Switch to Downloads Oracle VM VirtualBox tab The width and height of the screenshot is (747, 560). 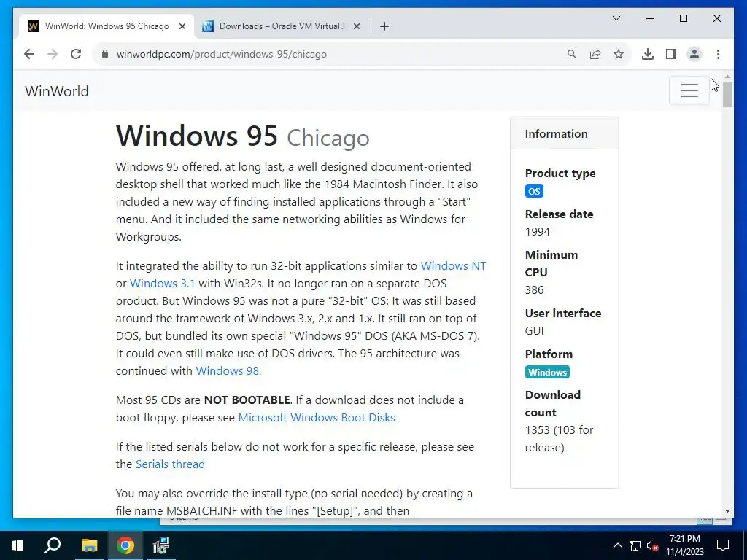click(281, 26)
